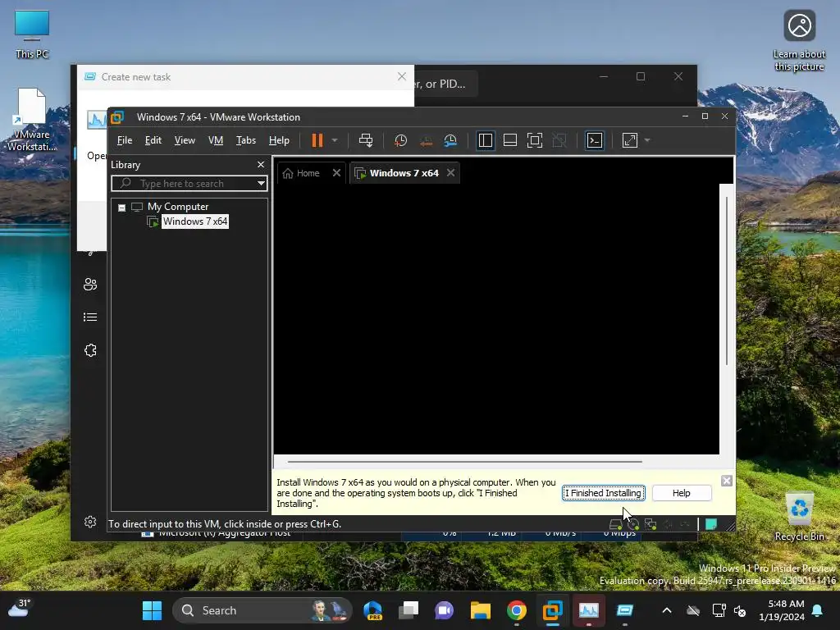Open the View menu
This screenshot has height=630, width=840.
[185, 140]
